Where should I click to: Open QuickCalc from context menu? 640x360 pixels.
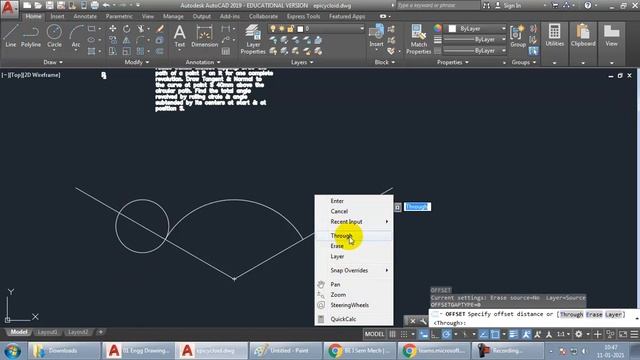pyautogui.click(x=354, y=319)
